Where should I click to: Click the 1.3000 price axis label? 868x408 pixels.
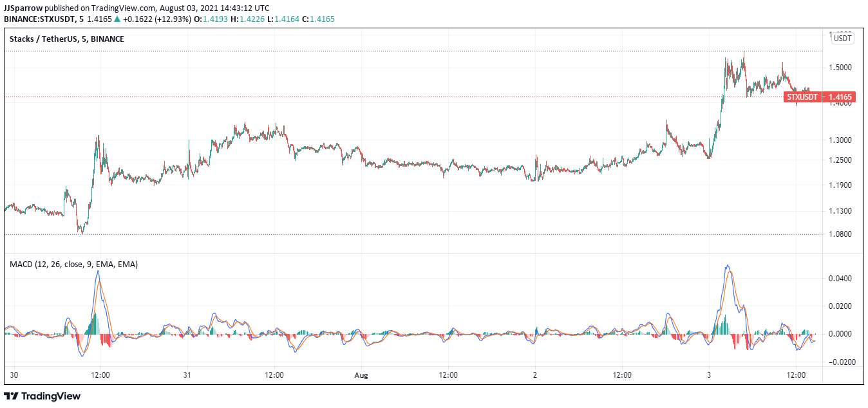(840, 140)
